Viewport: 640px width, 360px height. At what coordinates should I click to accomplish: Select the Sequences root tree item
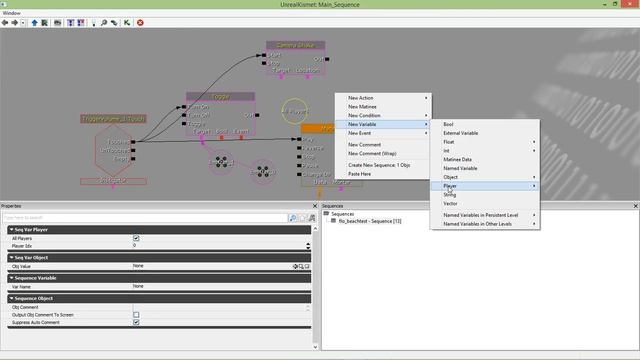[342, 214]
